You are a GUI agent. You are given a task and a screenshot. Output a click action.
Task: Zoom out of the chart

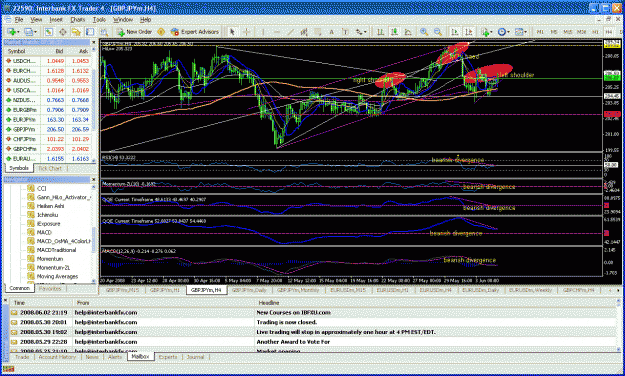point(438,32)
